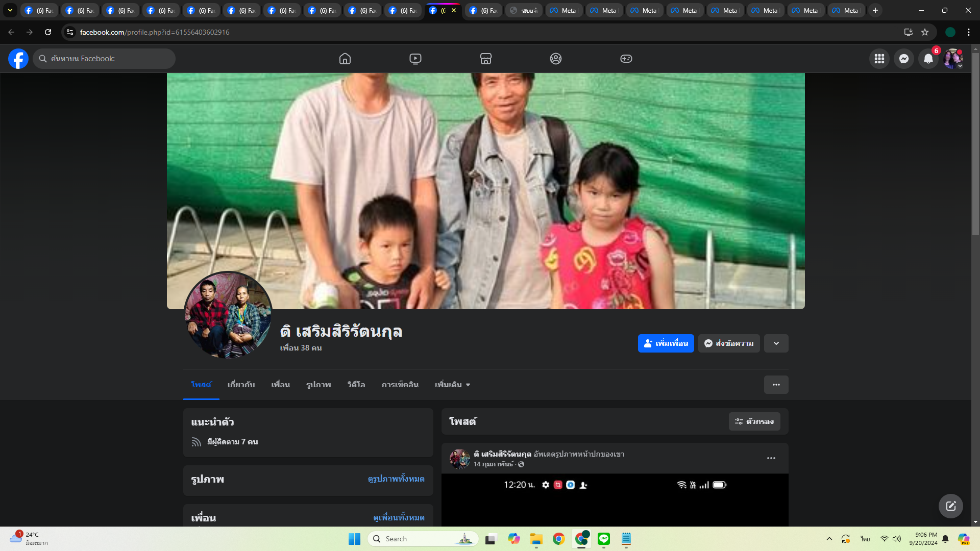The height and width of the screenshot is (551, 980).
Task: Expand the chevron beside ส่งข้อความ button
Action: 776,343
